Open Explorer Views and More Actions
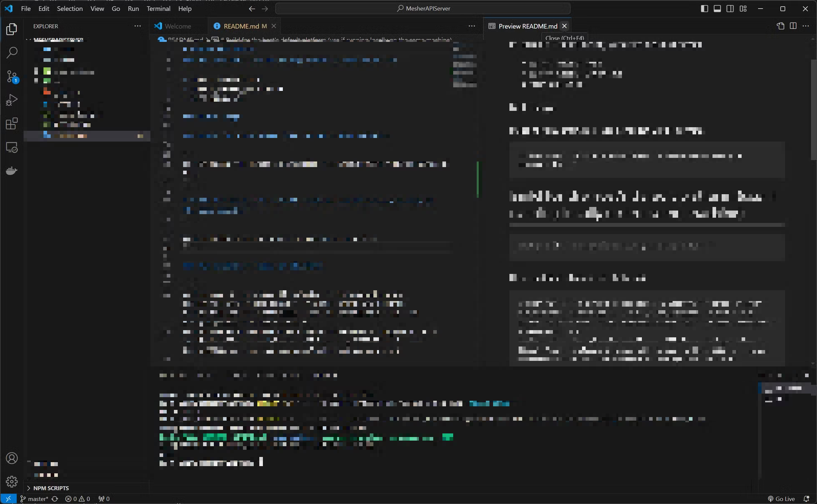Image resolution: width=817 pixels, height=504 pixels. click(138, 26)
